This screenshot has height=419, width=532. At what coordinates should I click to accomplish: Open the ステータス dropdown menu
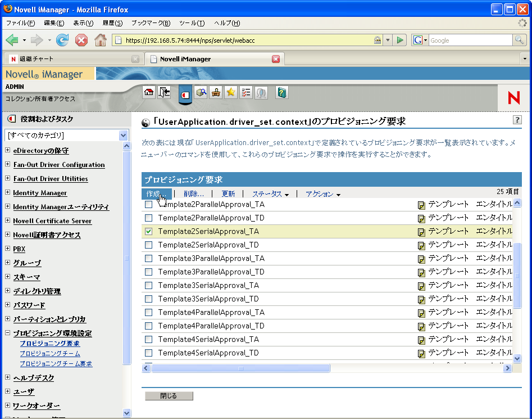click(270, 194)
